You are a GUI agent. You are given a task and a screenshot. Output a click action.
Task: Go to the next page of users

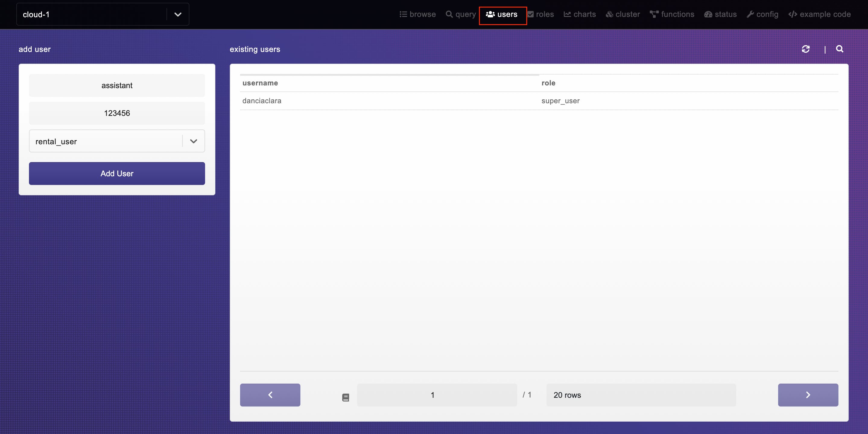808,395
